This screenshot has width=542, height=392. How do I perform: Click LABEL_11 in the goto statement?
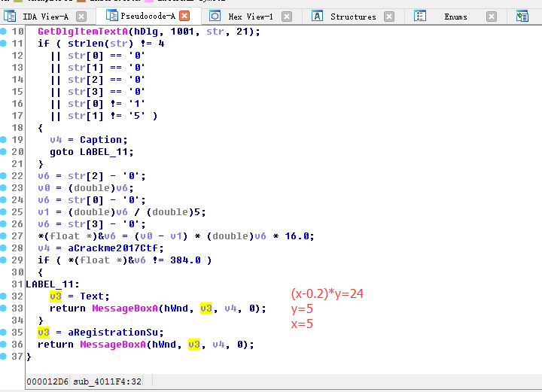pos(104,152)
